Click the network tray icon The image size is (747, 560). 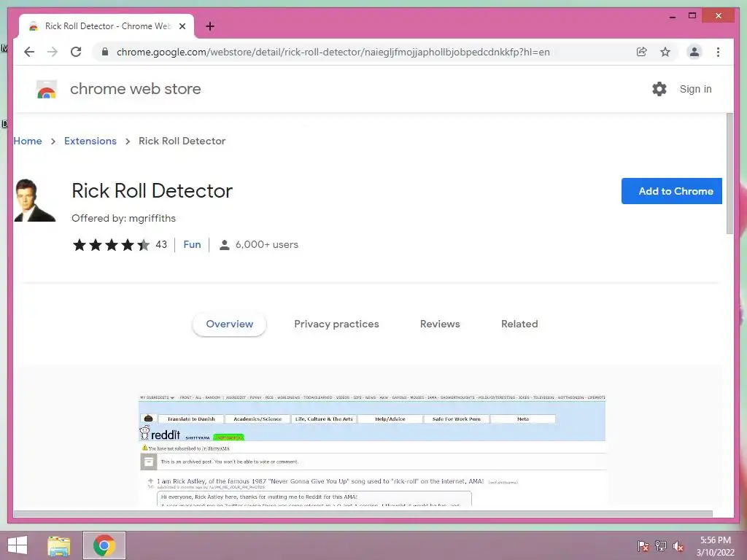point(661,546)
